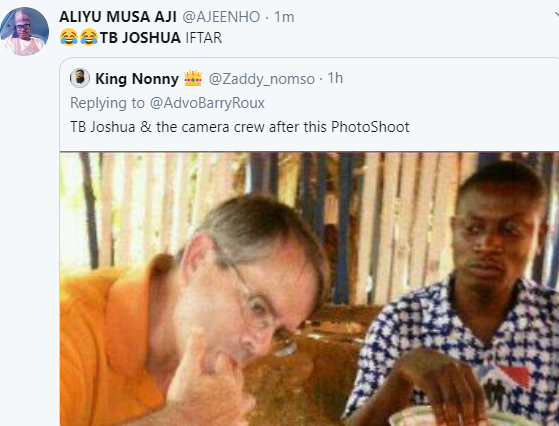Open quoted tweet text about camera crew
The height and width of the screenshot is (426, 559).
coord(240,127)
